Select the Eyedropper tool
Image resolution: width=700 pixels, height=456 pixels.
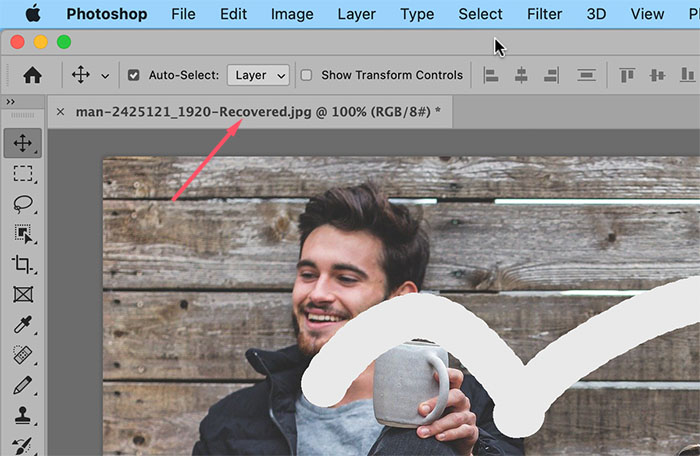click(23, 325)
